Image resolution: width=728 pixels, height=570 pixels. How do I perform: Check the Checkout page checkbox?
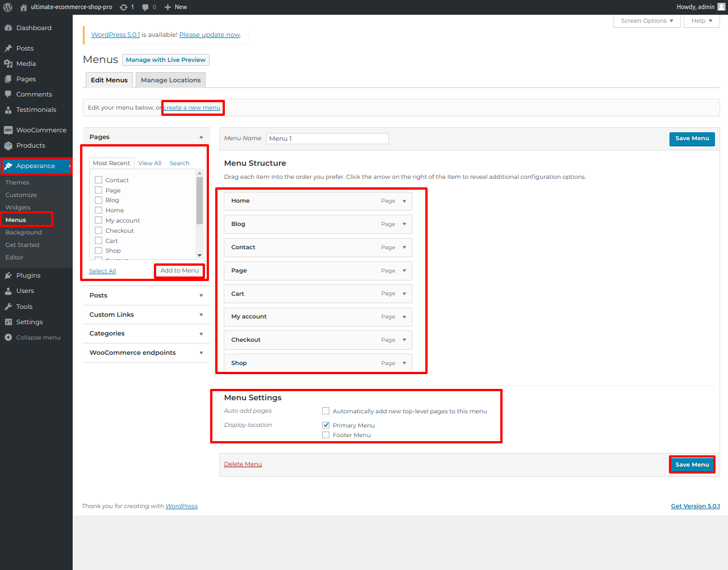[98, 230]
